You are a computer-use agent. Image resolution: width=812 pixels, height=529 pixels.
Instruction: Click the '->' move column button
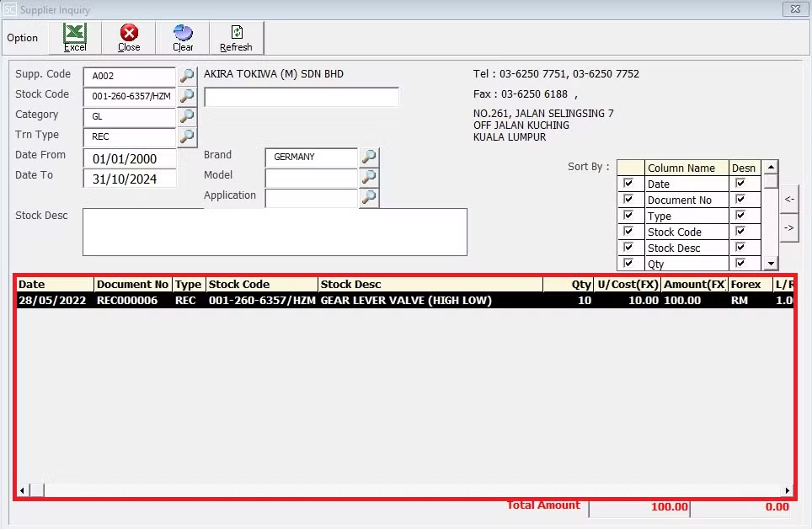(x=788, y=228)
